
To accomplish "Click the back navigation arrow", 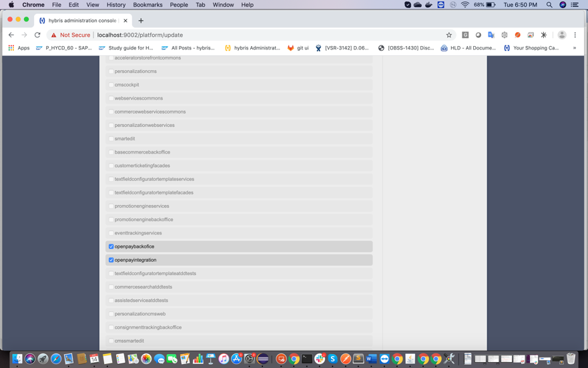I will 11,35.
